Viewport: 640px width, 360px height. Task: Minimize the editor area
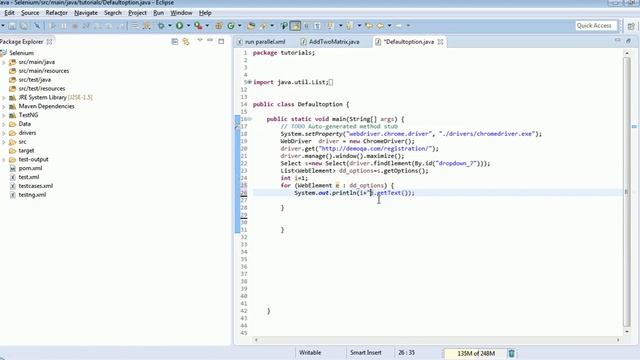point(617,40)
